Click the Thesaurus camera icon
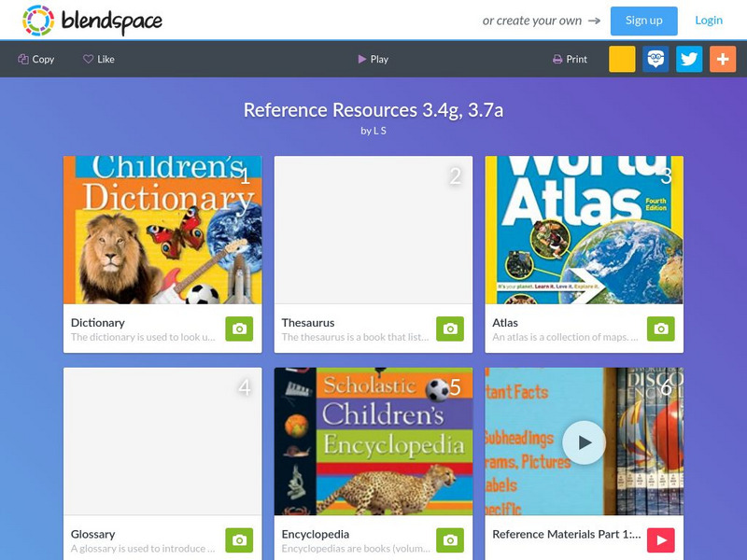 [x=450, y=329]
